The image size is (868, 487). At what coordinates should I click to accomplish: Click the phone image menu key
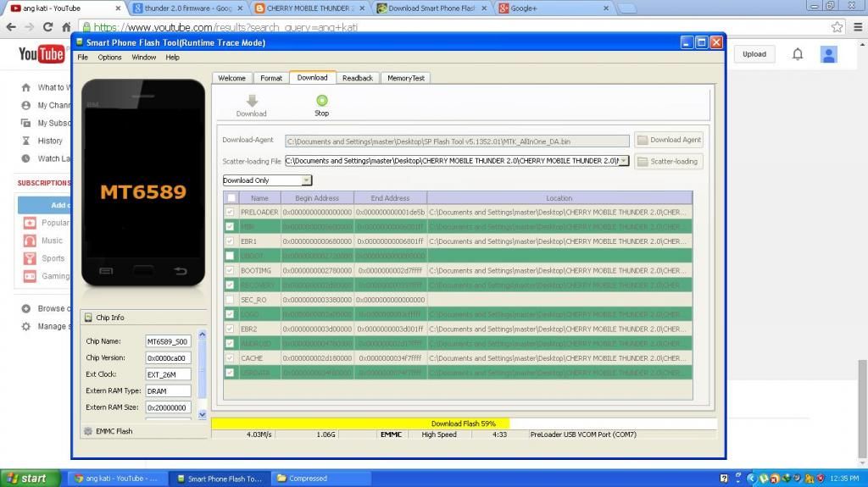[106, 271]
